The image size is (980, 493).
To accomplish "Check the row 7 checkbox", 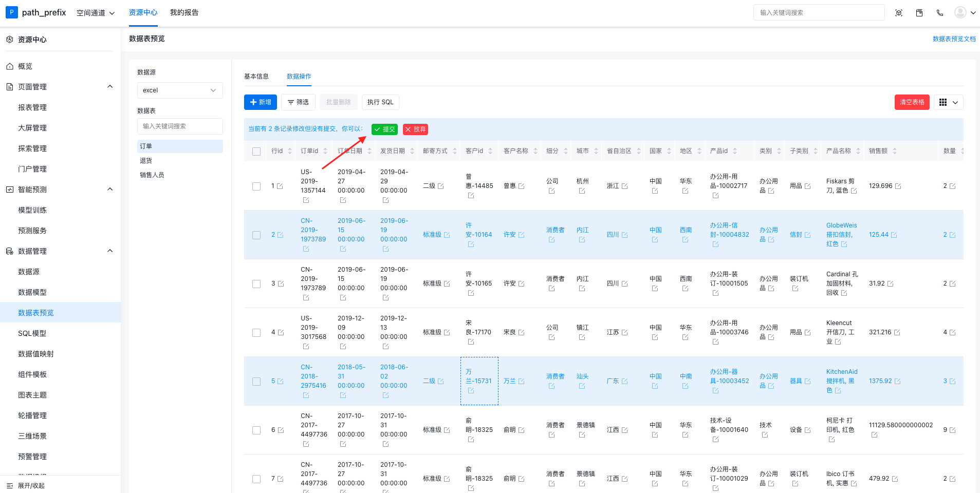I will [256, 479].
